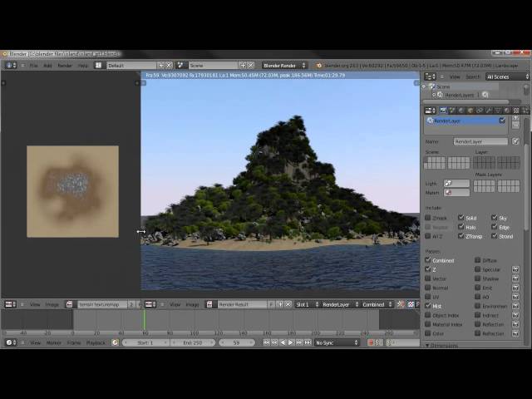Open the Blender Render engine dropdown
Image resolution: width=532 pixels, height=399 pixels.
pyautogui.click(x=284, y=65)
